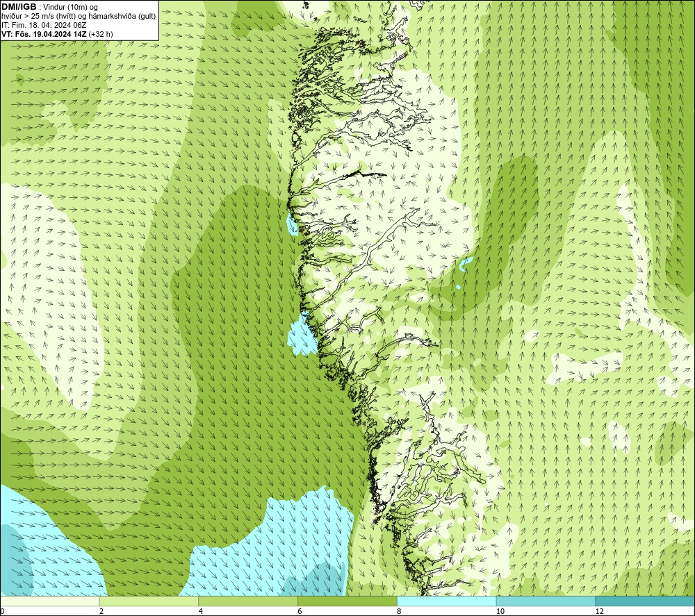Click the 'hviður > 25 m/s (hvítt)' text line

pos(79,17)
